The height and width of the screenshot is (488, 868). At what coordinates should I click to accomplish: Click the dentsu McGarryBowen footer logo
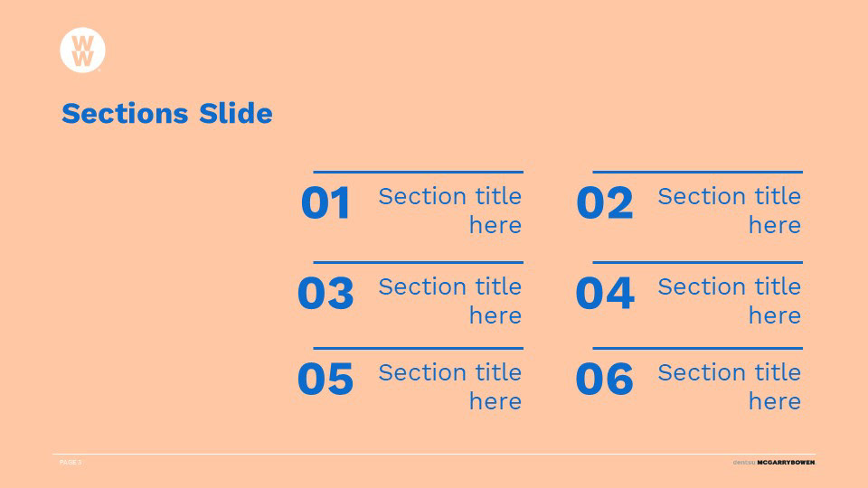774,463
